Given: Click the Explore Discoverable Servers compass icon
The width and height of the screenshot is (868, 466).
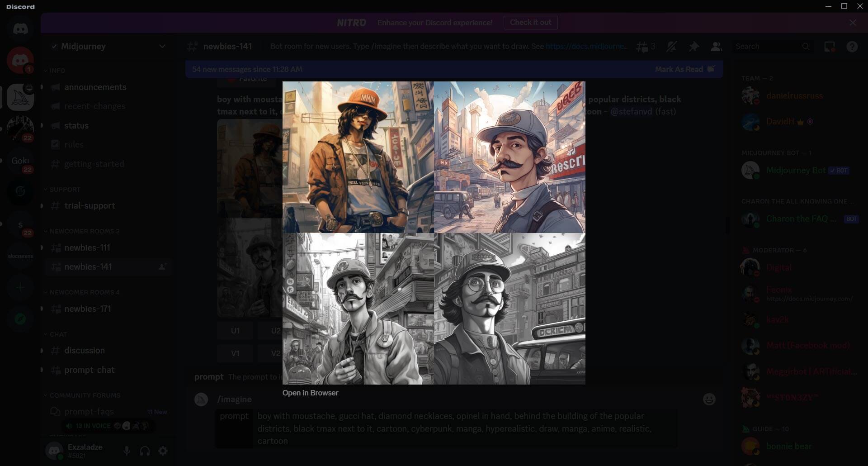Looking at the screenshot, I should tap(21, 319).
